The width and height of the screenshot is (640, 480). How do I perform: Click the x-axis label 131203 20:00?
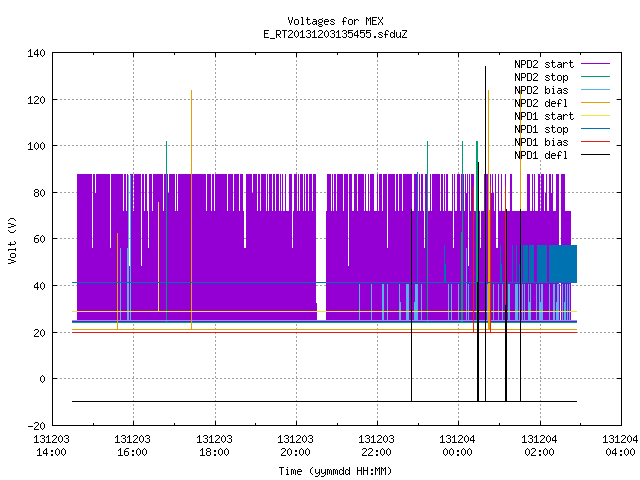click(296, 446)
